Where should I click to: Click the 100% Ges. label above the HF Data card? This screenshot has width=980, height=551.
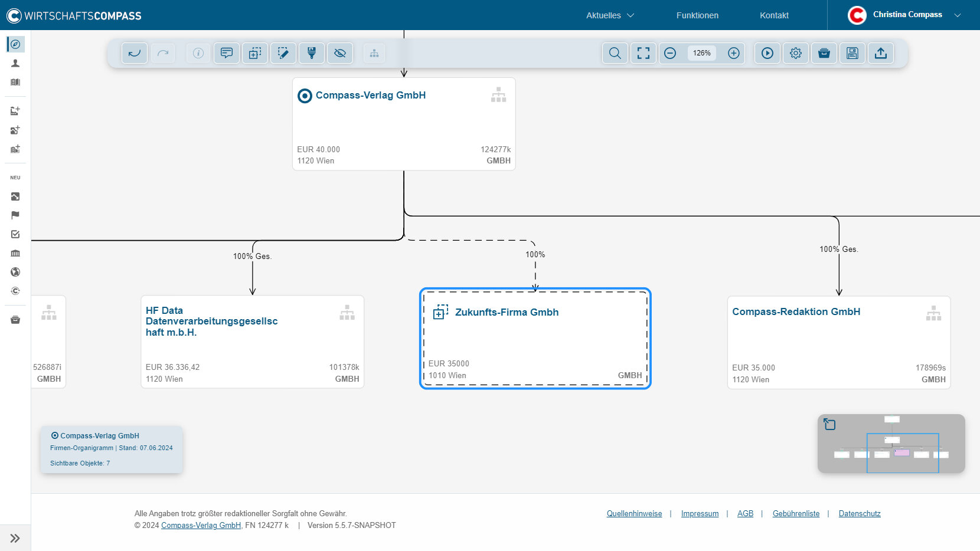(252, 257)
